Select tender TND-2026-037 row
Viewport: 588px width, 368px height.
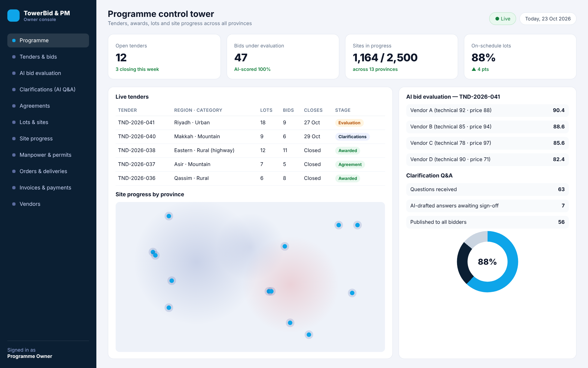click(x=250, y=164)
